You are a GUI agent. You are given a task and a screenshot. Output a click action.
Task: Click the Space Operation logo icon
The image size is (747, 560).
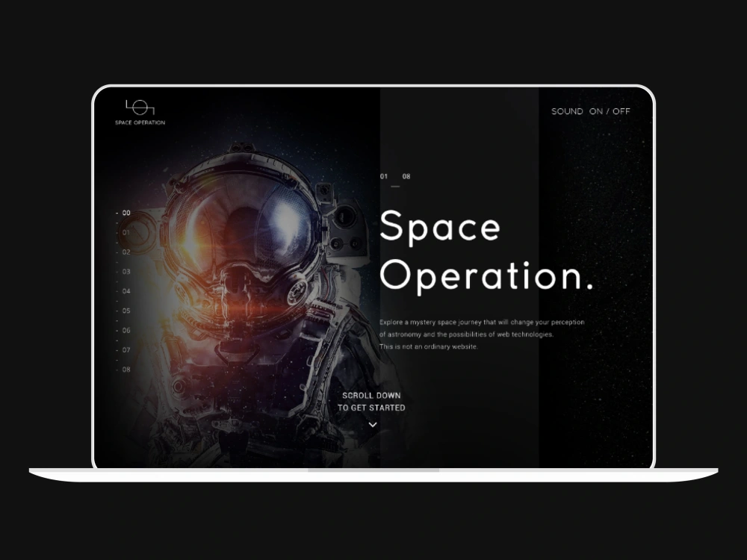point(140,108)
